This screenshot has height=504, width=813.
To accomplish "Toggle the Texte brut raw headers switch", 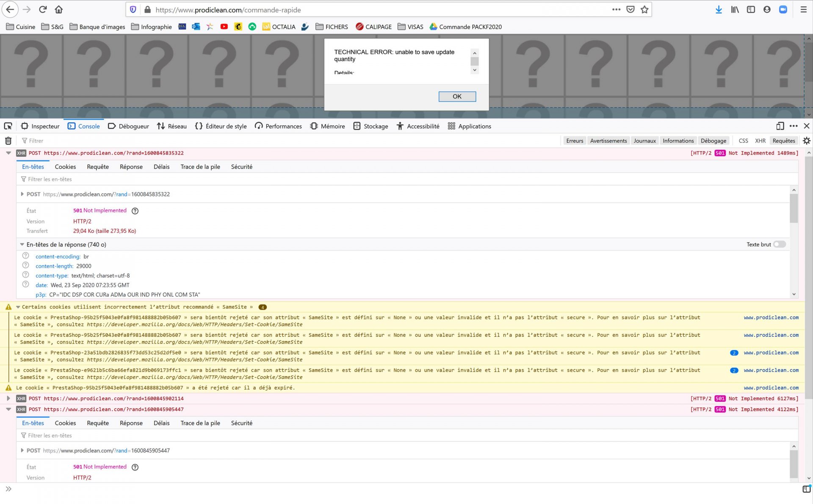I will [779, 245].
